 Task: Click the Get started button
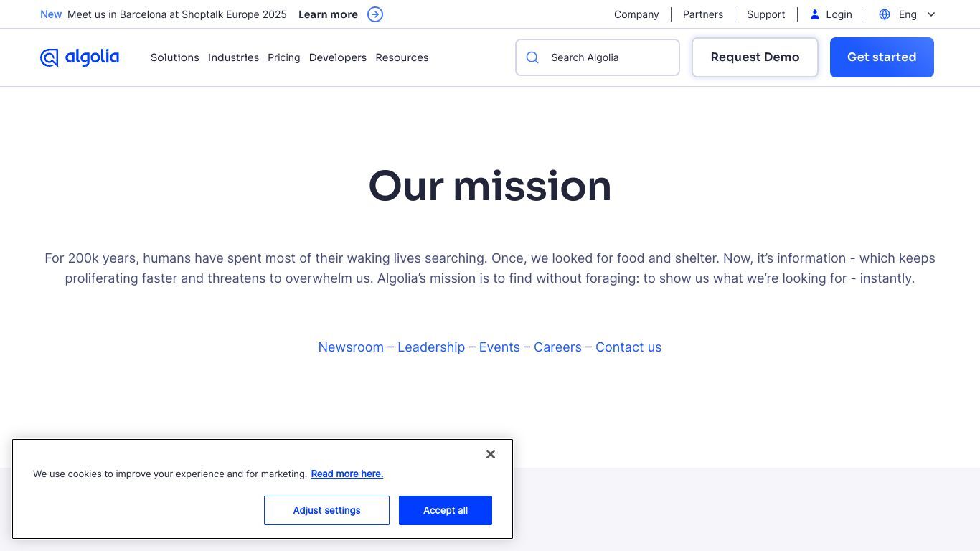click(882, 57)
